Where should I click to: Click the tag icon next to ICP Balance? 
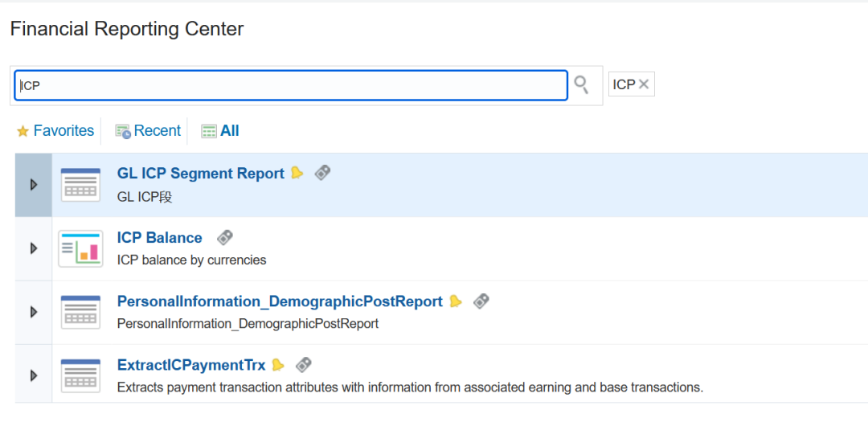(x=225, y=238)
